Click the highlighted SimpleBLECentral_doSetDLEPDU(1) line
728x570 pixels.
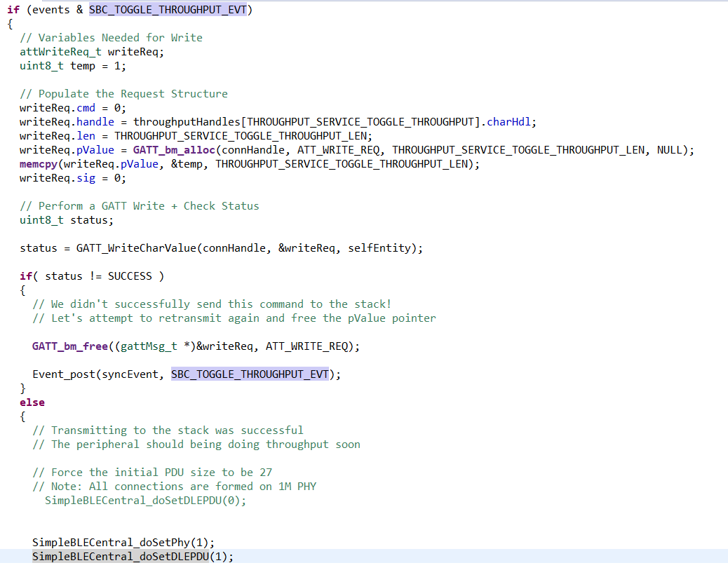(x=133, y=557)
